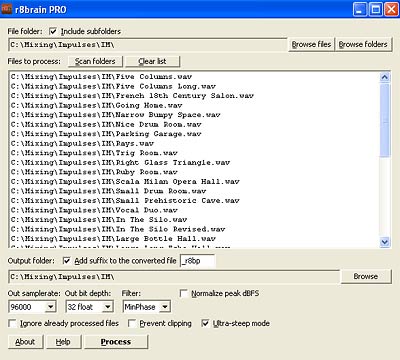Screen dimensions: 400x360
Task: Close the r8brain PRO window
Action: click(x=391, y=9)
